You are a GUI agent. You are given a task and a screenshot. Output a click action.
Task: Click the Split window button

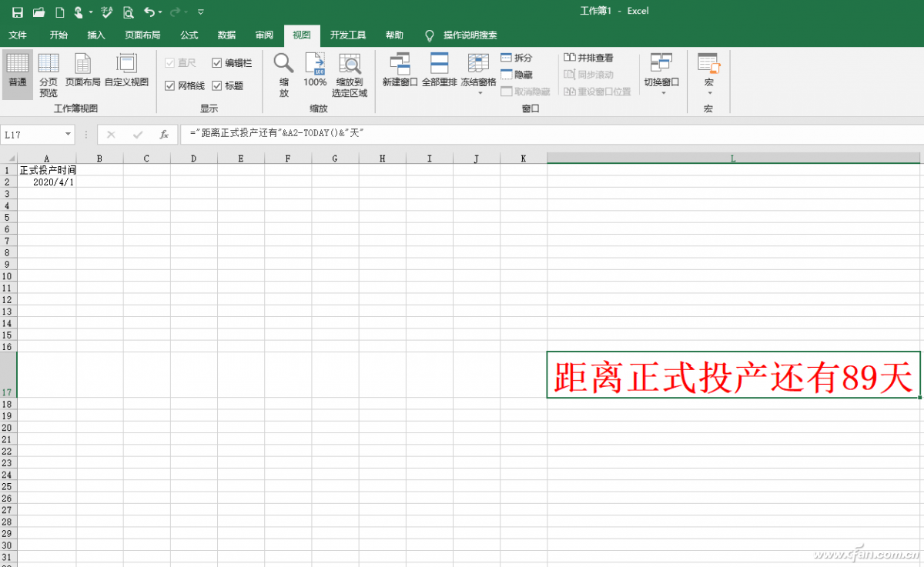click(x=517, y=58)
